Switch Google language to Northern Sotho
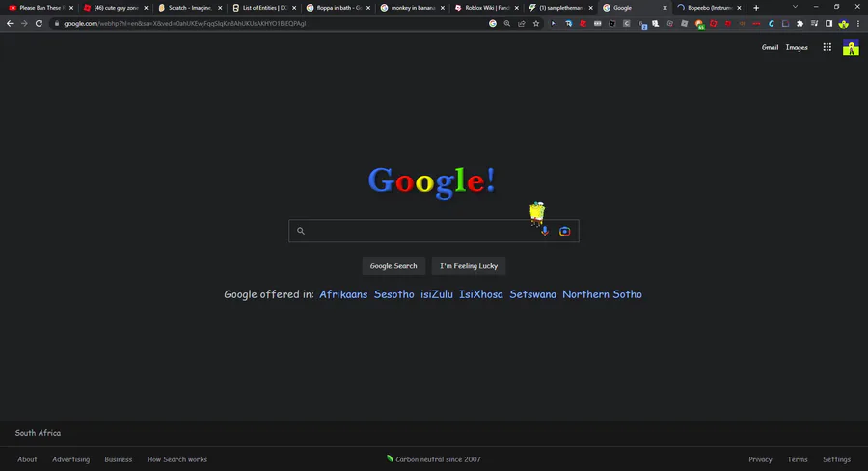 click(602, 294)
